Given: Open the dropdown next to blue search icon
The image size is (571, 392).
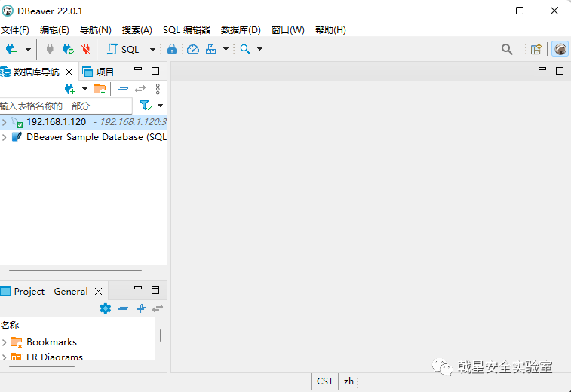Looking at the screenshot, I should pyautogui.click(x=259, y=49).
